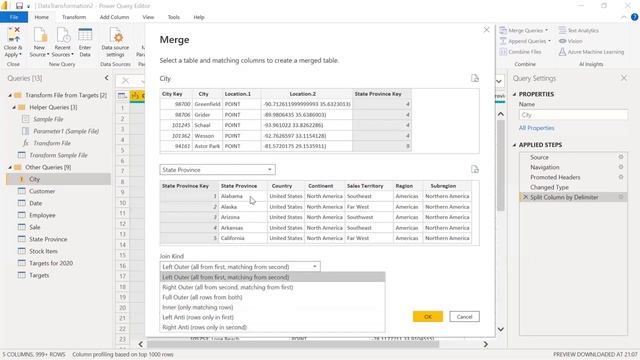640x360 pixels.
Task: Close the Query Settings pane
Action: [624, 78]
